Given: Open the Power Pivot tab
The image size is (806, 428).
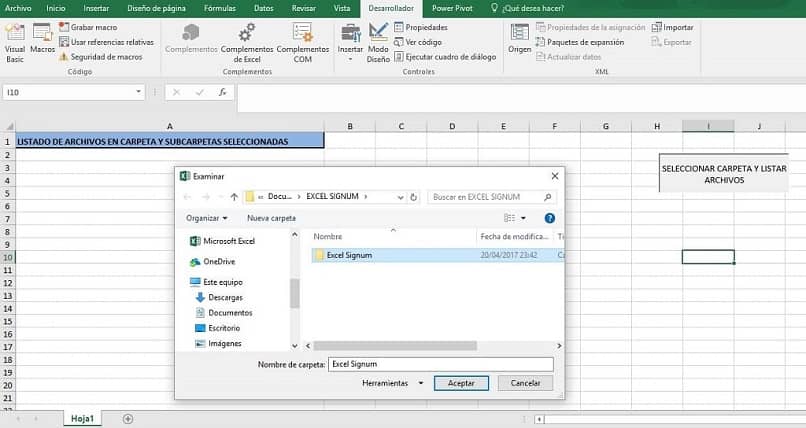Looking at the screenshot, I should (x=451, y=8).
